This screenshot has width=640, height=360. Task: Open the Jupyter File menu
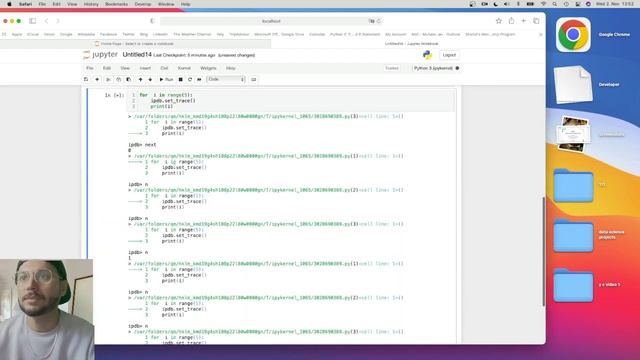(x=90, y=68)
